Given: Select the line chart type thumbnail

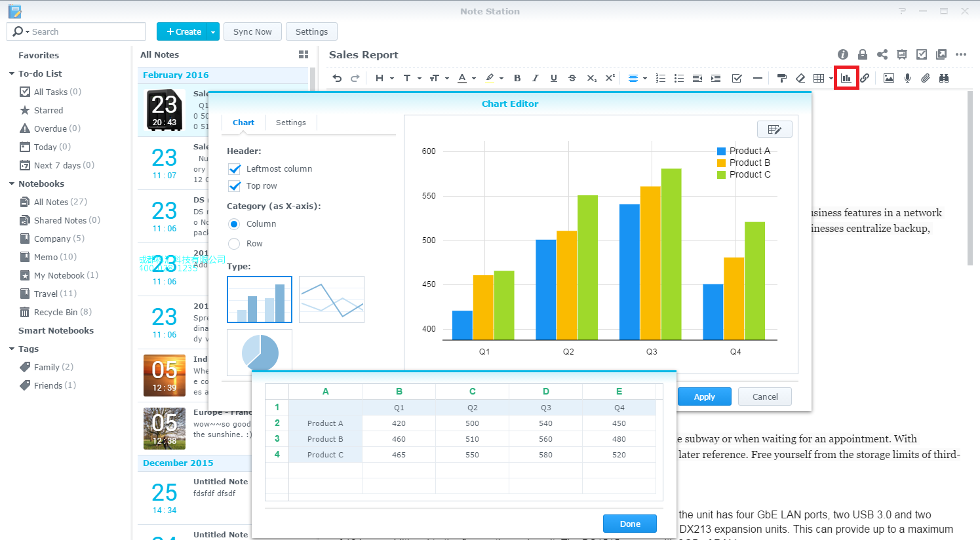Looking at the screenshot, I should (x=332, y=299).
